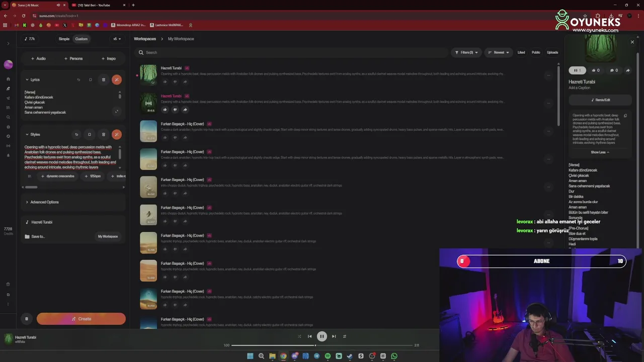Viewport: 644px width, 362px height.
Task: Open comments in the details panel
Action: click(614, 70)
